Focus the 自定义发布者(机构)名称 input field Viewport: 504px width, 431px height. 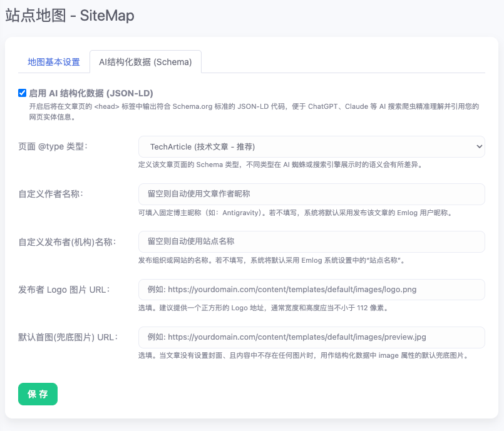coord(311,241)
